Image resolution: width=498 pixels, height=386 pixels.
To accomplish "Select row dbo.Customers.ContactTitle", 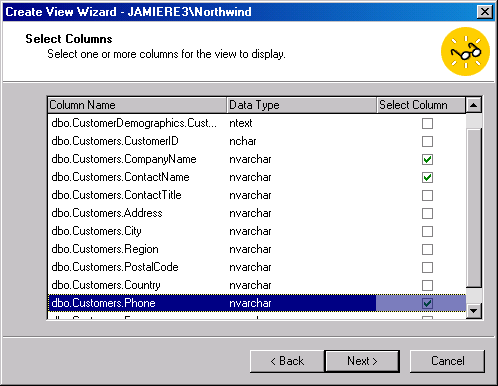I will pos(257,195).
